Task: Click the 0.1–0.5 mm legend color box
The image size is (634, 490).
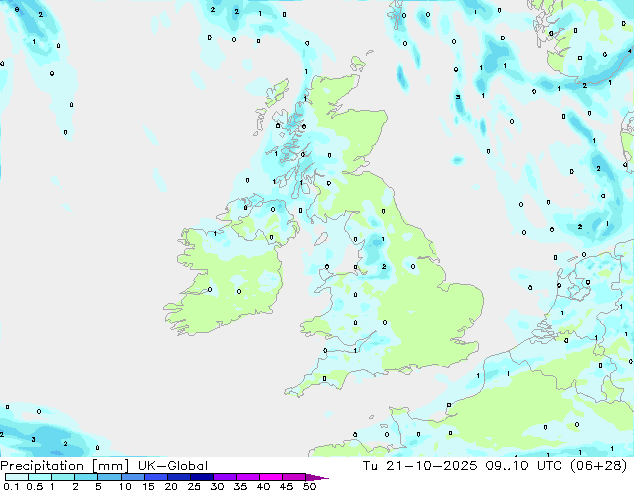Action: [17, 477]
